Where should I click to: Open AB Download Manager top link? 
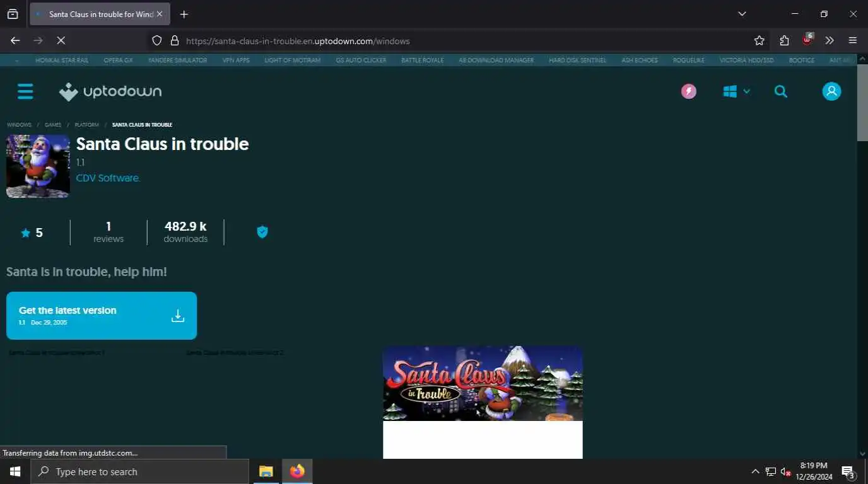(x=496, y=60)
